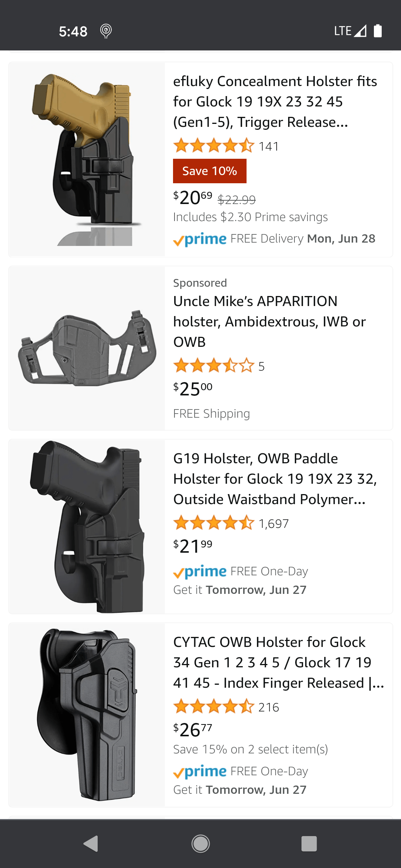The image size is (401, 868).
Task: Check the 1,697 reviews for the G19 holster
Action: (x=274, y=524)
